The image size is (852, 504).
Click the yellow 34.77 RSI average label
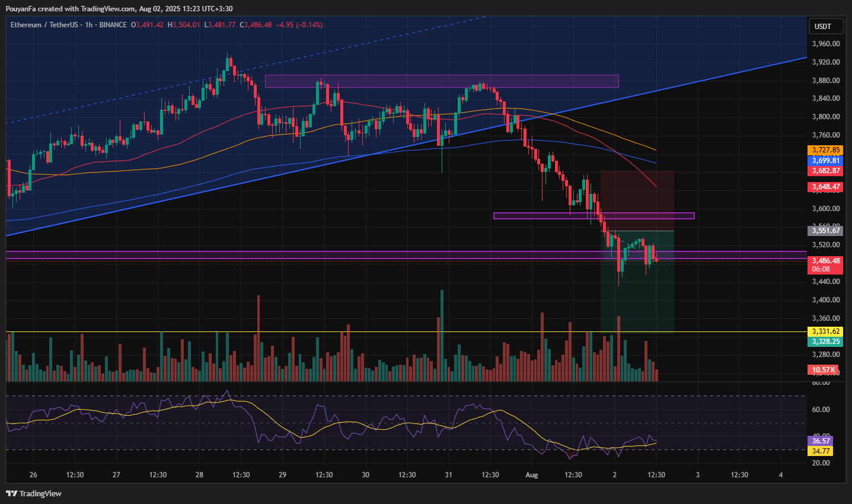(x=821, y=451)
